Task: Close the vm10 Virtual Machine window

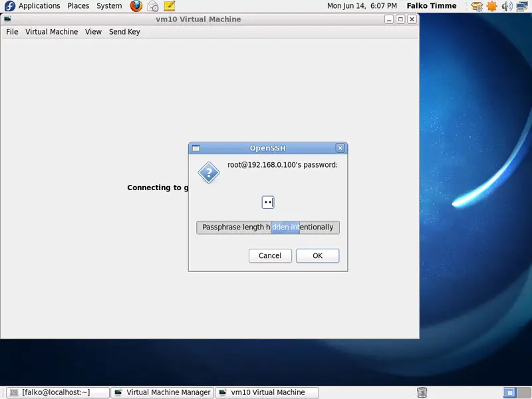Action: point(412,19)
